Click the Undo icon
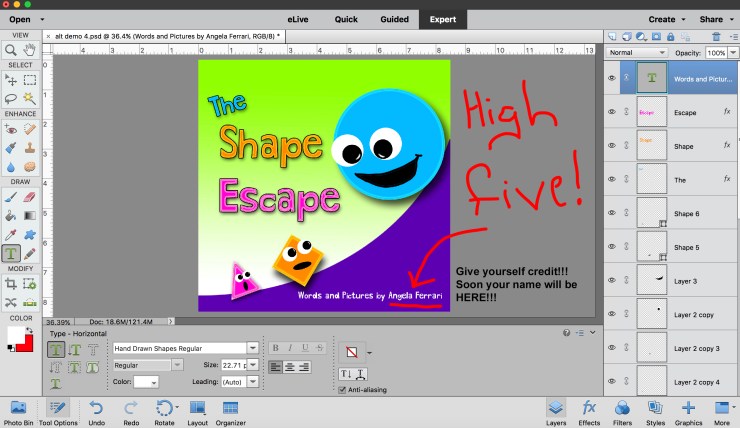Screen dimensions: 740x428 [x=96, y=408]
